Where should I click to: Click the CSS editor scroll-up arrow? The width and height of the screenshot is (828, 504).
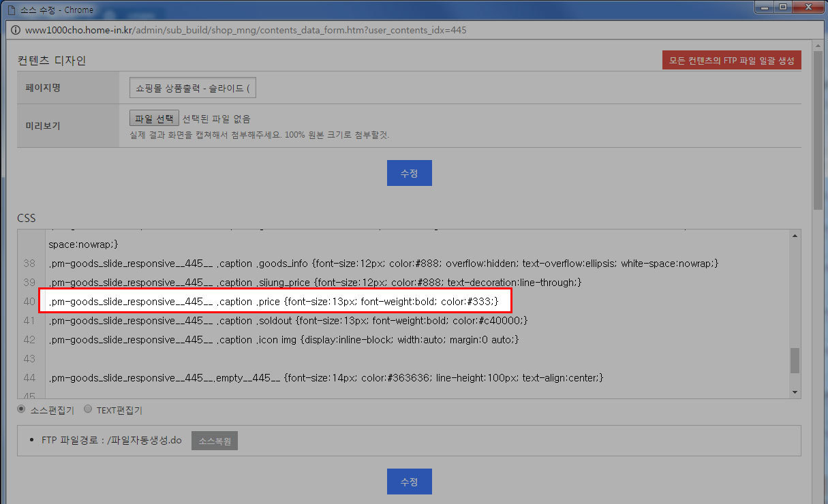[795, 236]
